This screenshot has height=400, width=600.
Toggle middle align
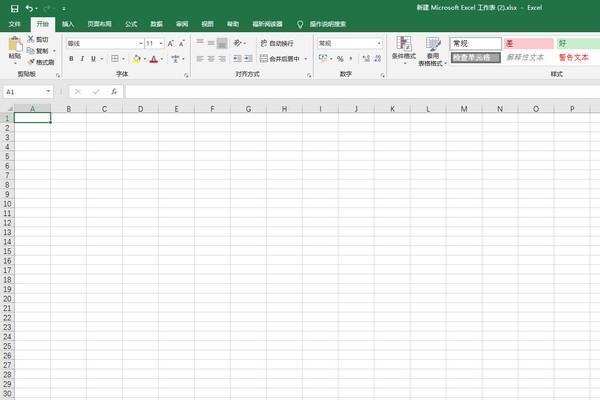point(211,43)
